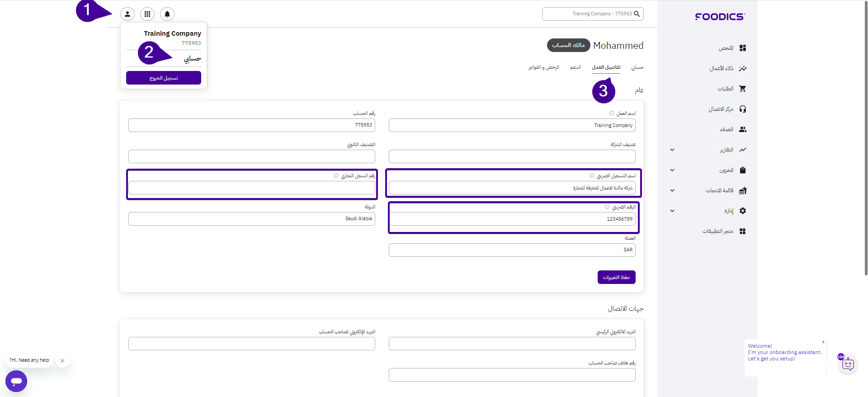Open the app marketplace icon
This screenshot has height=397, width=868.
pyautogui.click(x=742, y=231)
